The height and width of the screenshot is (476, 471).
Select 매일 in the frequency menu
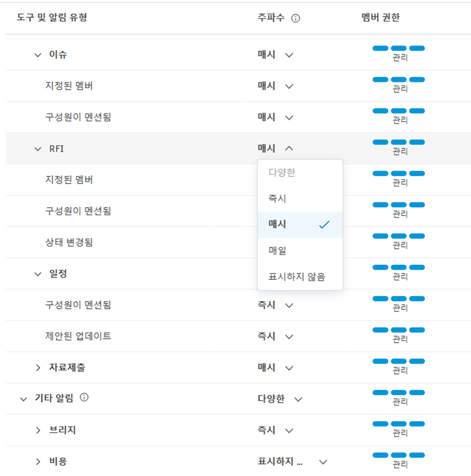(277, 250)
